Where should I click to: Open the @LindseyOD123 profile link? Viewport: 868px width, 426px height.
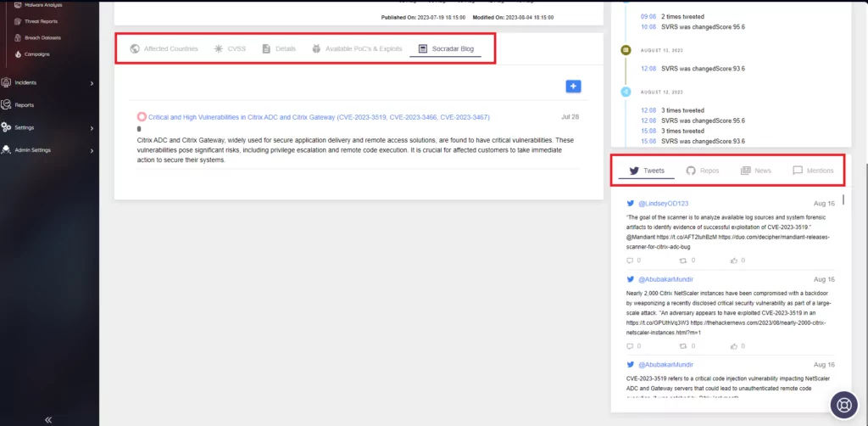point(663,204)
